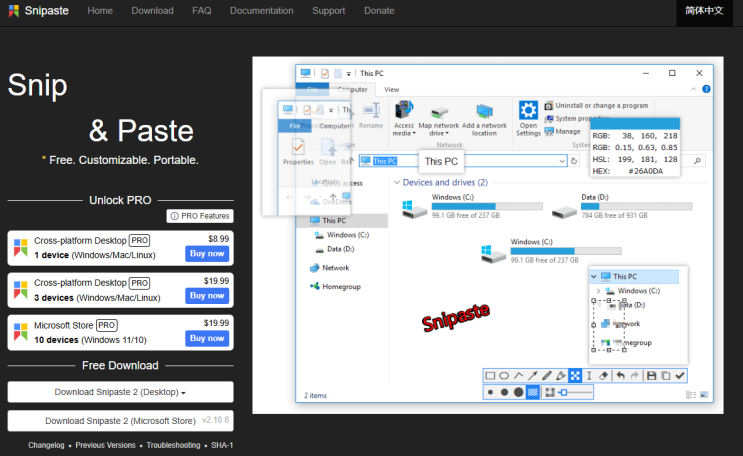Open the Download Snipaste 2 (Desktop) dropdown
This screenshot has height=456, width=743.
pos(120,392)
